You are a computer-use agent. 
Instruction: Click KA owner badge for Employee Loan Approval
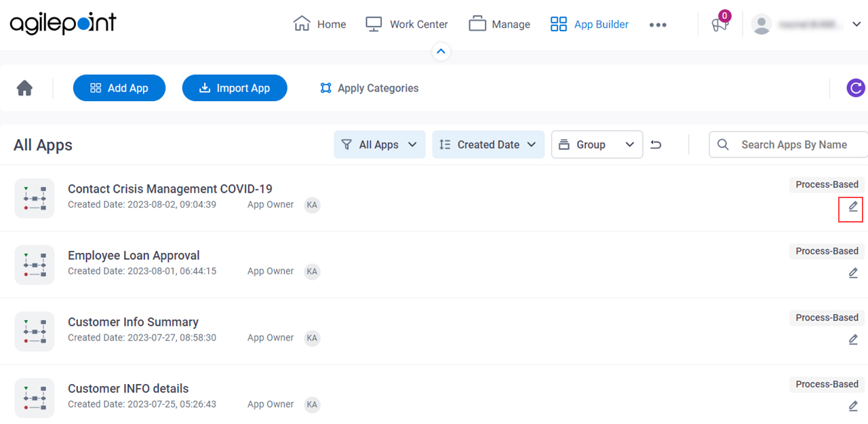(x=312, y=271)
